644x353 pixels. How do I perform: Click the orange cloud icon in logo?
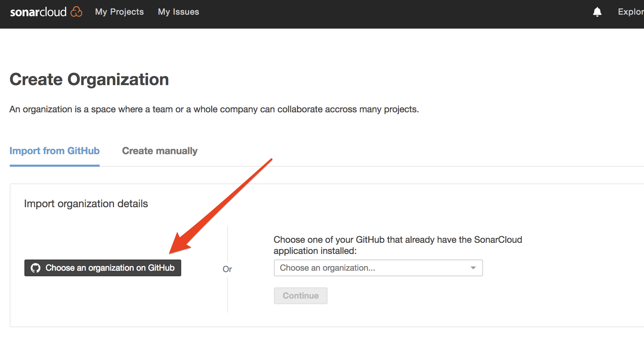76,12
